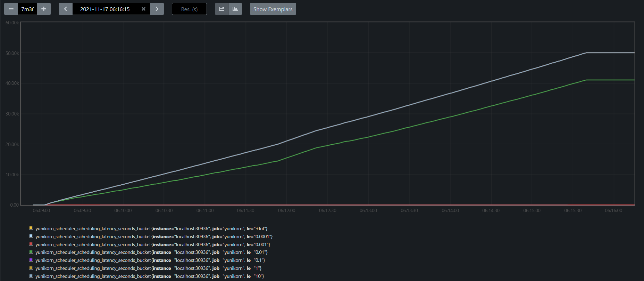
Task: Select the le="1" legend series label
Action: 148,268
